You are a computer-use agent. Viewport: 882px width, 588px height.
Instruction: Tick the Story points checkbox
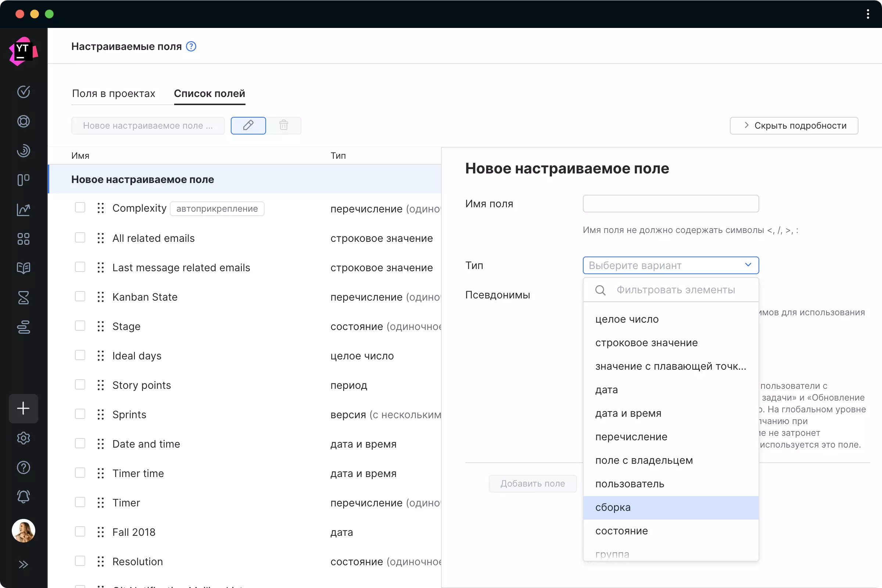click(x=80, y=385)
